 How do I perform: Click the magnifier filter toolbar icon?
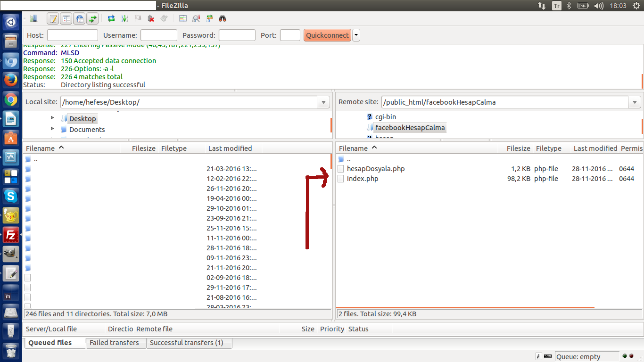tap(196, 19)
